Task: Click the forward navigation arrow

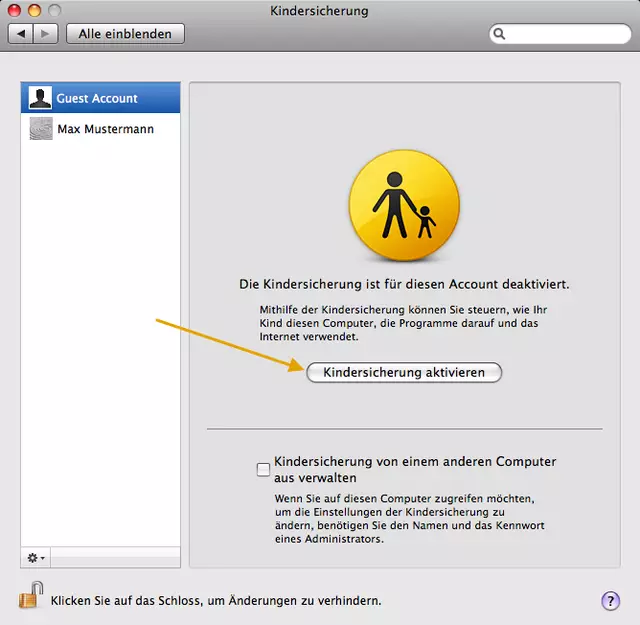Action: tap(46, 34)
